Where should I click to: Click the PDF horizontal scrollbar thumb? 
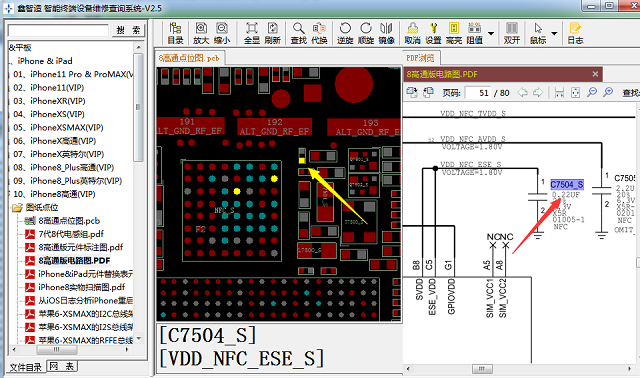coord(482,369)
